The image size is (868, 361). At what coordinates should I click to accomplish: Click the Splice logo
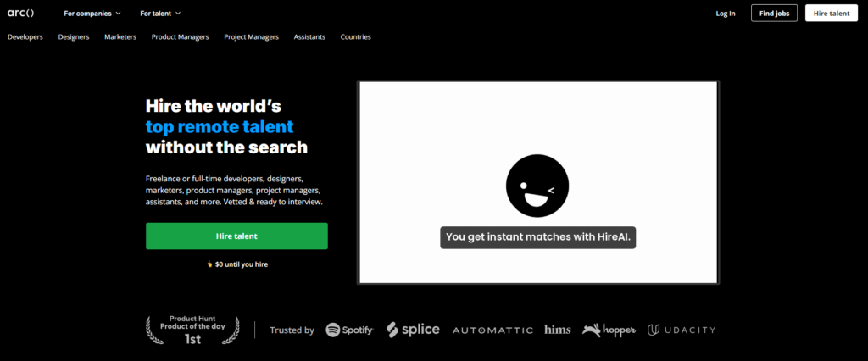pyautogui.click(x=413, y=330)
